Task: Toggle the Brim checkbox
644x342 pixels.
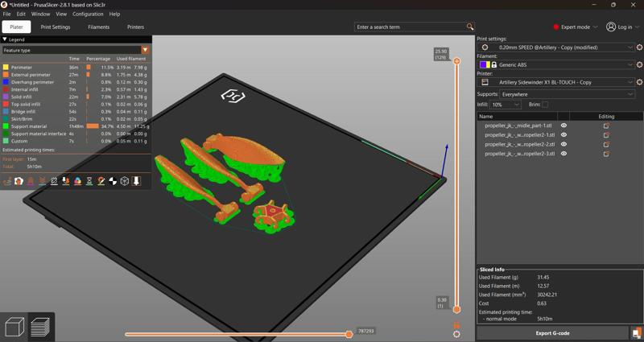Action: (545, 105)
